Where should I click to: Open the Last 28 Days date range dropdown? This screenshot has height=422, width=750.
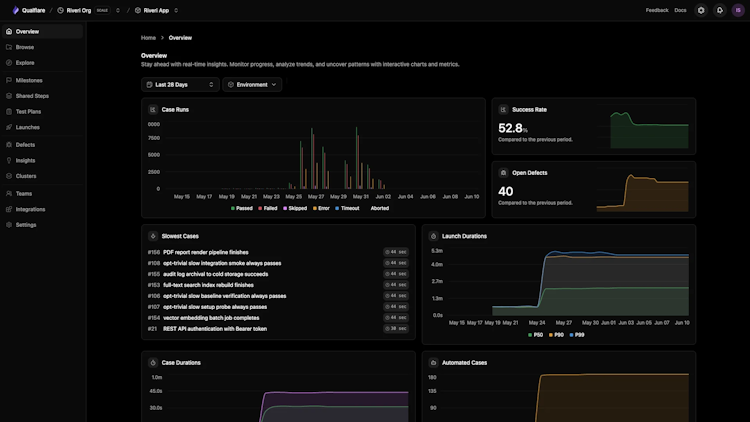coord(180,85)
